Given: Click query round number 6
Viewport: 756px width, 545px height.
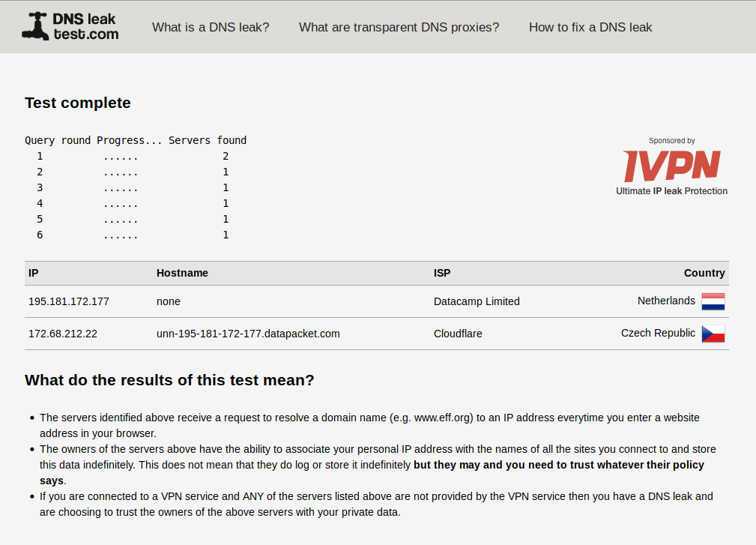Looking at the screenshot, I should click(40, 235).
